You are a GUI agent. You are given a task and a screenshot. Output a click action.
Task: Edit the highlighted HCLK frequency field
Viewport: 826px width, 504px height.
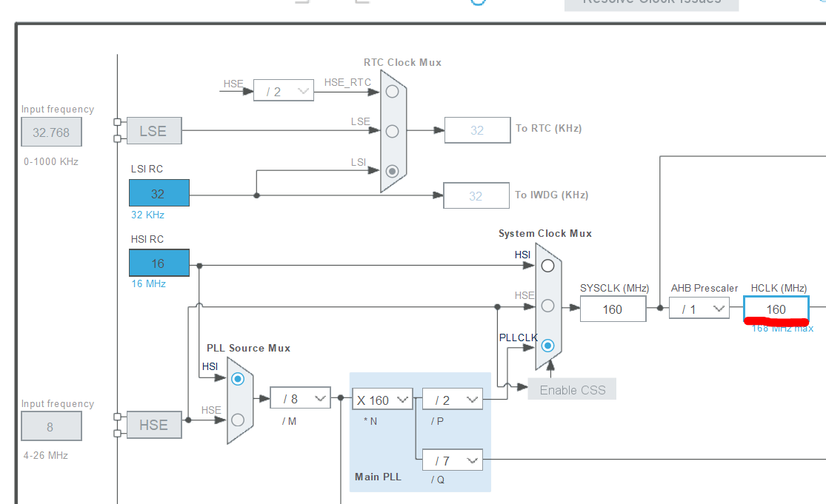(776, 309)
